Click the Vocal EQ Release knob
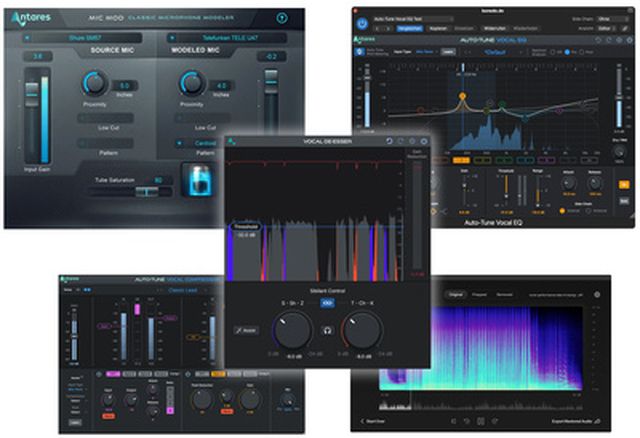The height and width of the screenshot is (438, 640). [x=595, y=184]
